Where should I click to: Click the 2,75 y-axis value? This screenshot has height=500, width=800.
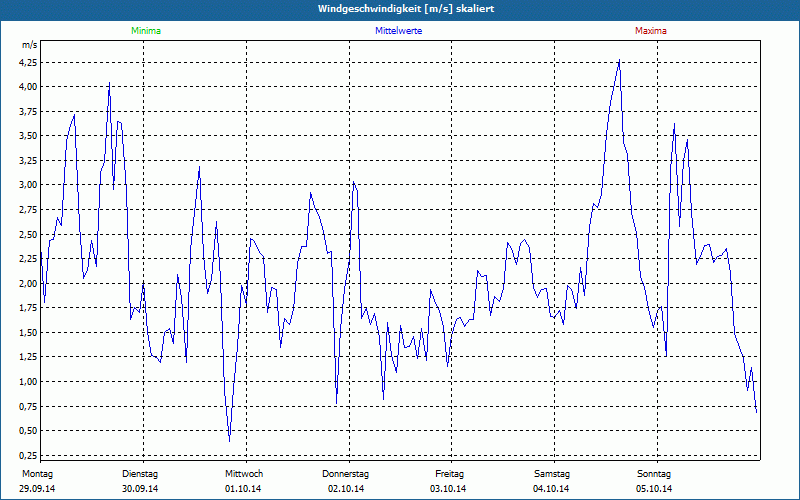point(29,210)
